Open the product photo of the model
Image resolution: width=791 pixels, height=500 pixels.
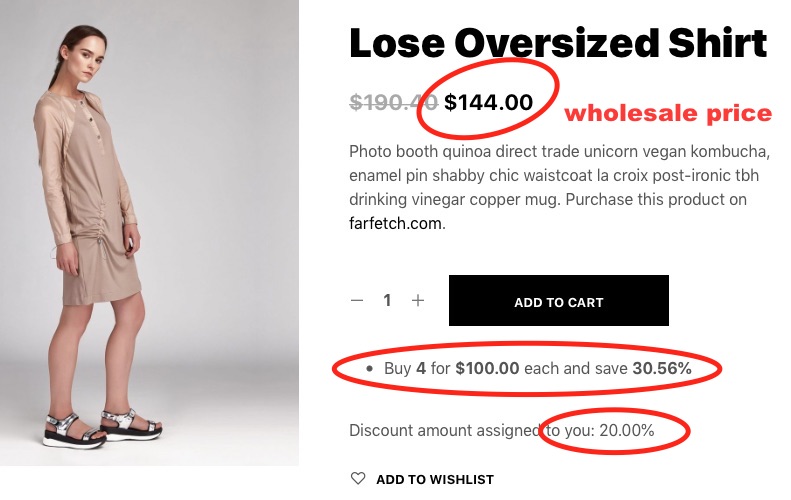coord(150,232)
